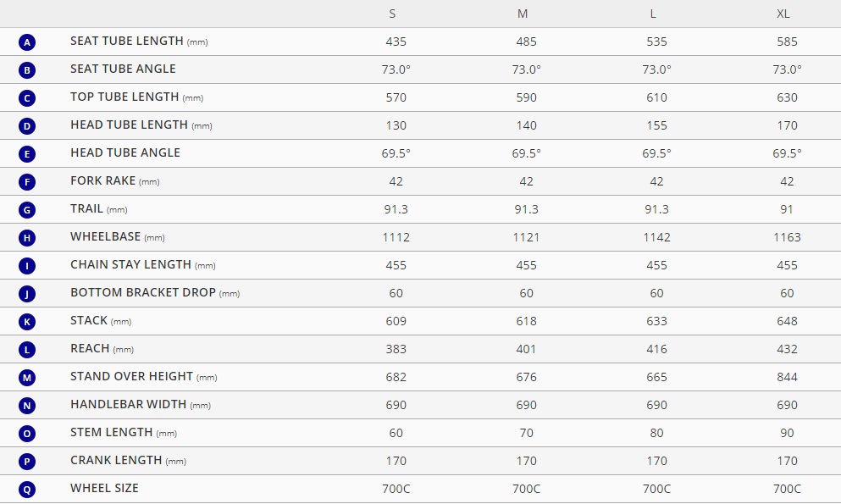841x504 pixels.
Task: Select the C badge for top tube length
Action: [x=27, y=98]
